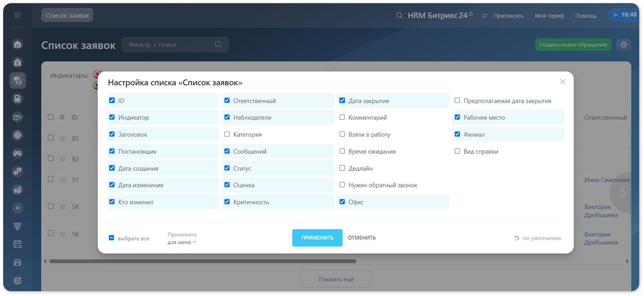Open the calendar icon in sidebar
The height and width of the screenshot is (296, 644).
click(17, 244)
